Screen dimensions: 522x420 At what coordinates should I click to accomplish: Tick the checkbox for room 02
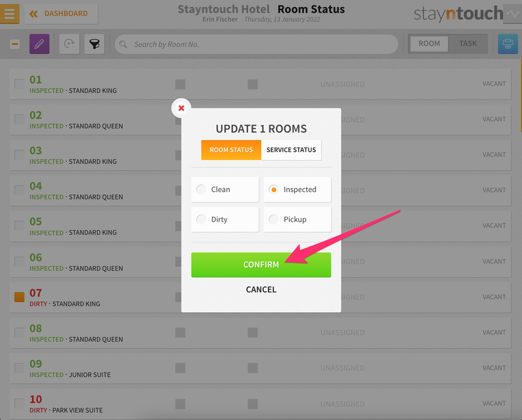(19, 119)
